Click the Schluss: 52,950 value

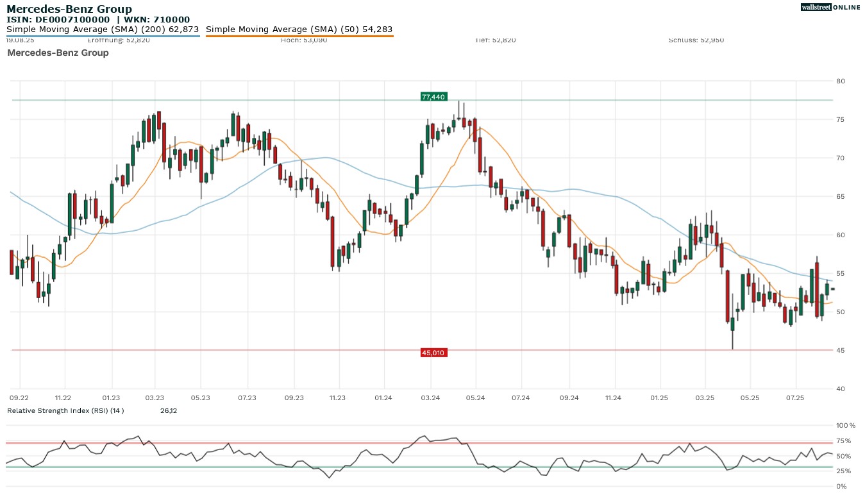[696, 40]
